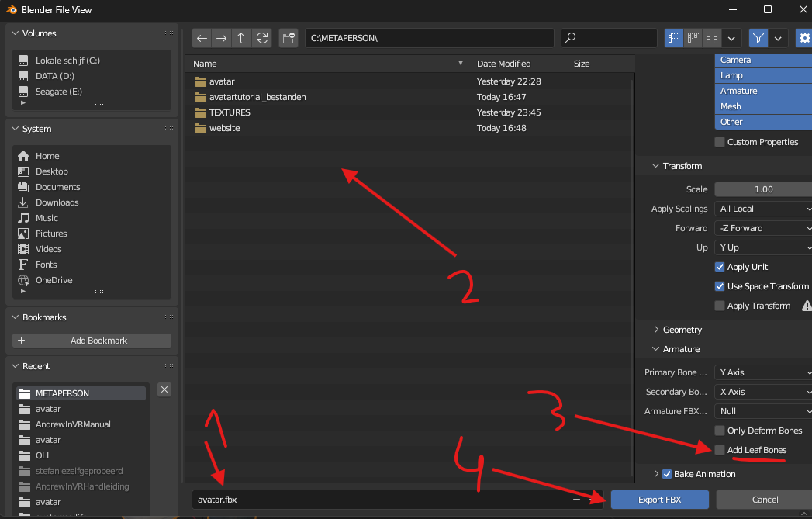Viewport: 812px width, 519px height.
Task: Create a new directory
Action: 289,38
